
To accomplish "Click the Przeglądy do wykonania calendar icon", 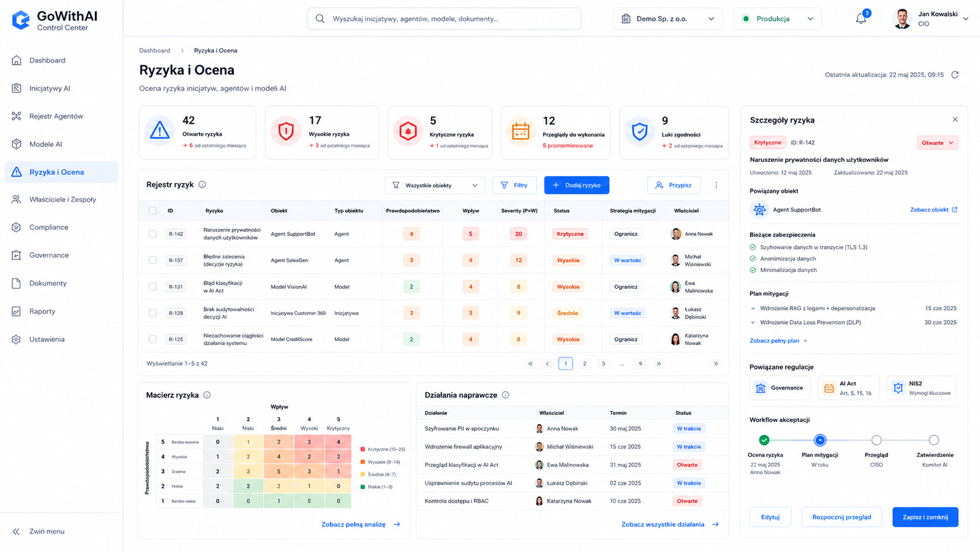I will point(520,131).
